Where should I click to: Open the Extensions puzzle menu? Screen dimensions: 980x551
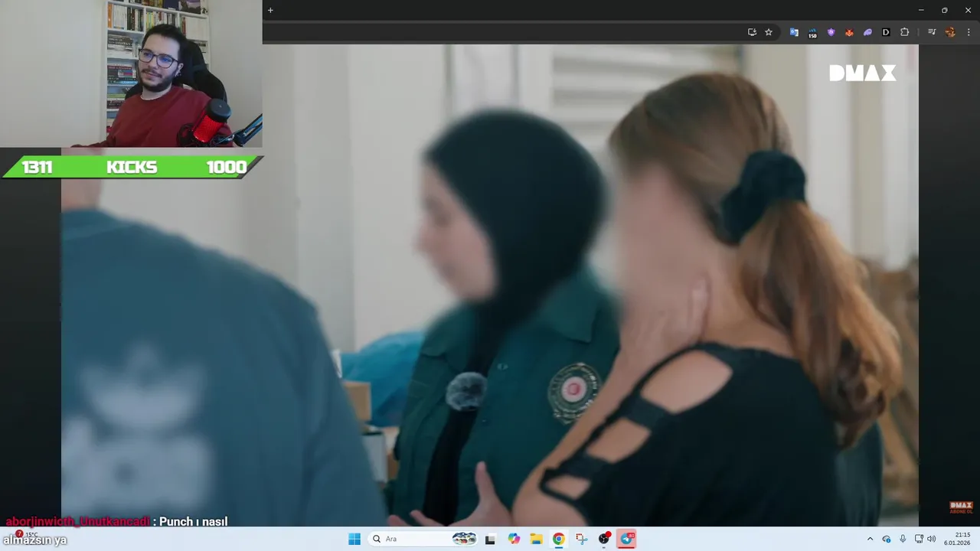coord(904,32)
